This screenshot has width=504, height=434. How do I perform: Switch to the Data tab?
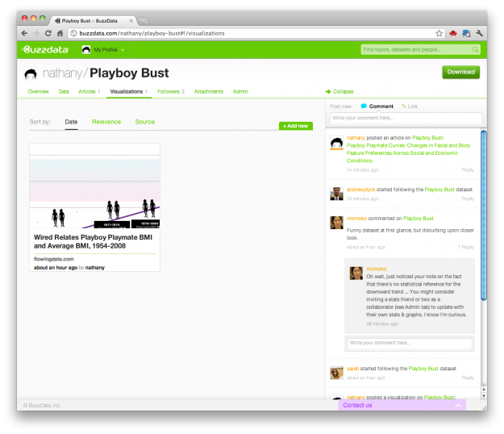tap(64, 92)
